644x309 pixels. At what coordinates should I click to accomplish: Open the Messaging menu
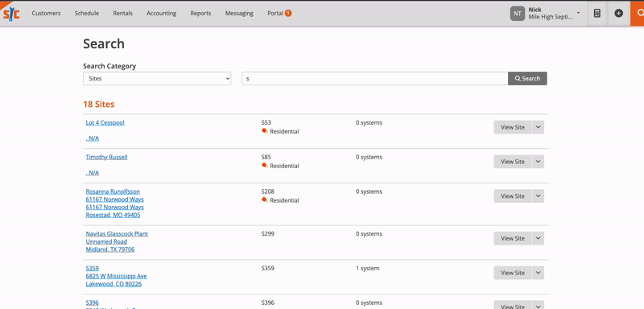click(239, 13)
